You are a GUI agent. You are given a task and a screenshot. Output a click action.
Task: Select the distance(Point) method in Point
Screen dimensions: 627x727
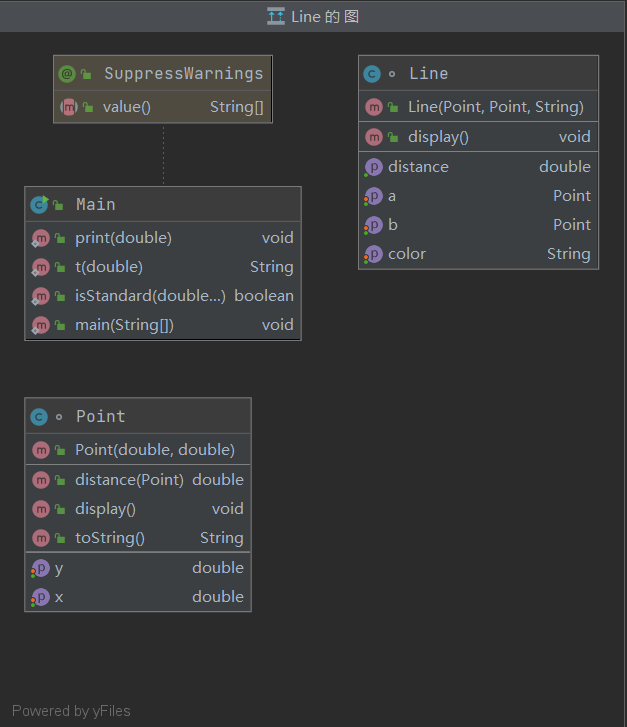pyautogui.click(x=138, y=480)
